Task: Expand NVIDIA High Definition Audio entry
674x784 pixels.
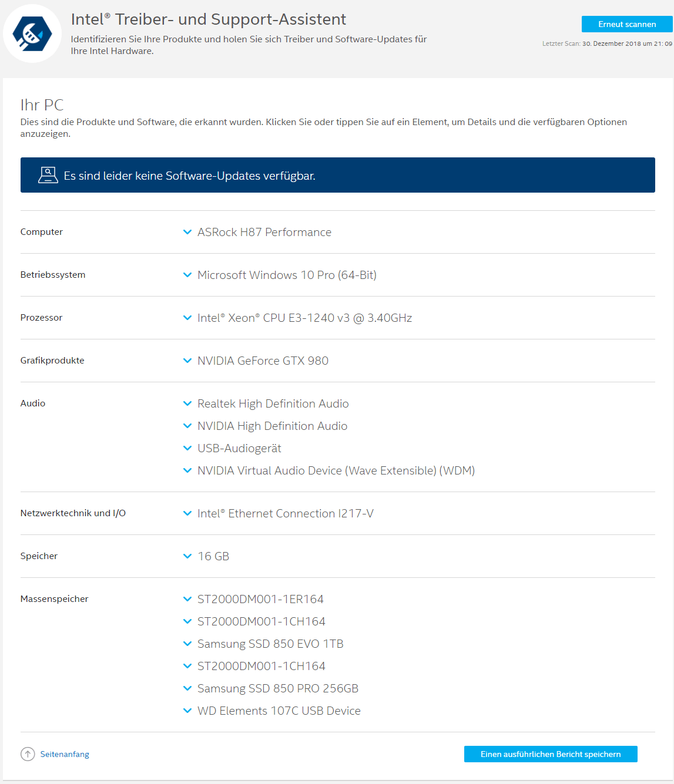Action: (265, 426)
